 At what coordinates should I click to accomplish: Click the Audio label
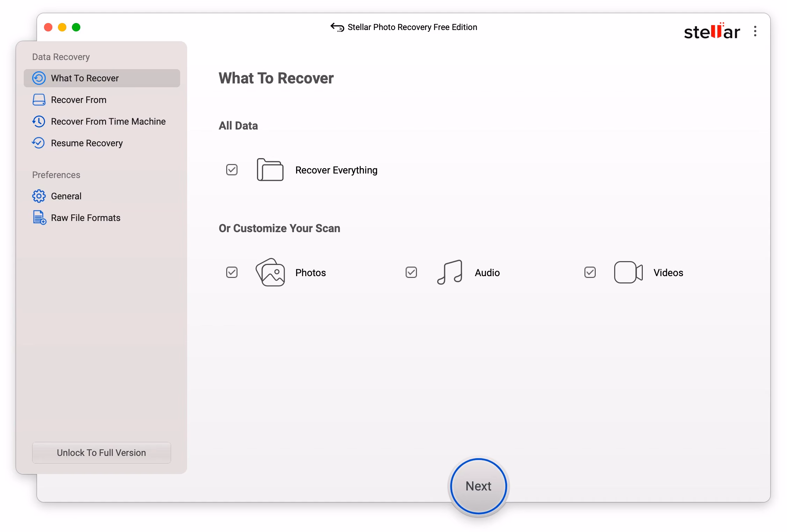coord(487,273)
